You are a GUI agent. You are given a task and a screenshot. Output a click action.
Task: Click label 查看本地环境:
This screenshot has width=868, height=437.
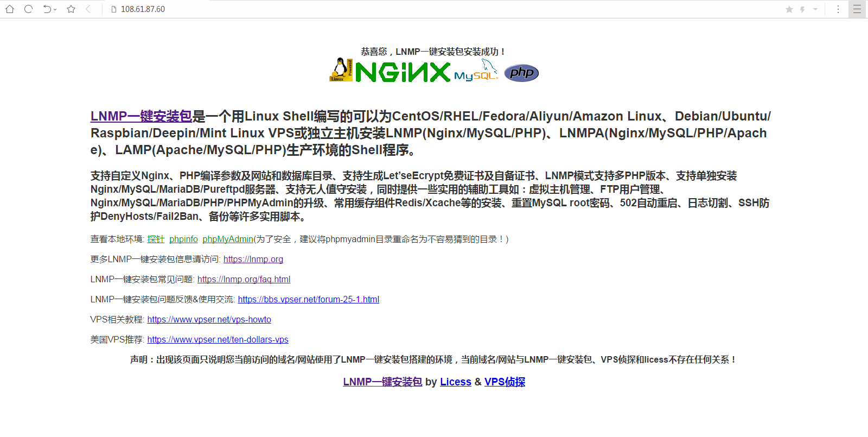117,239
